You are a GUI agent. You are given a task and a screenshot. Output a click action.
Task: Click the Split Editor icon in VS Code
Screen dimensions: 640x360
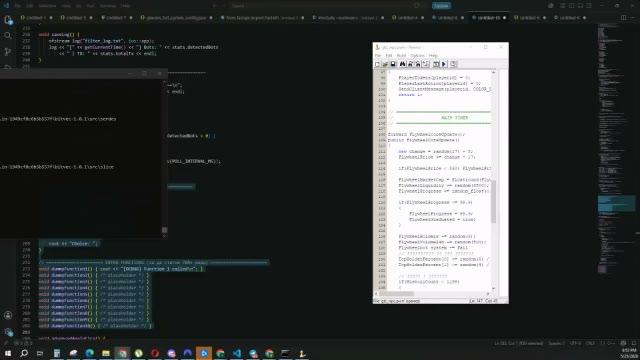tap(623, 18)
